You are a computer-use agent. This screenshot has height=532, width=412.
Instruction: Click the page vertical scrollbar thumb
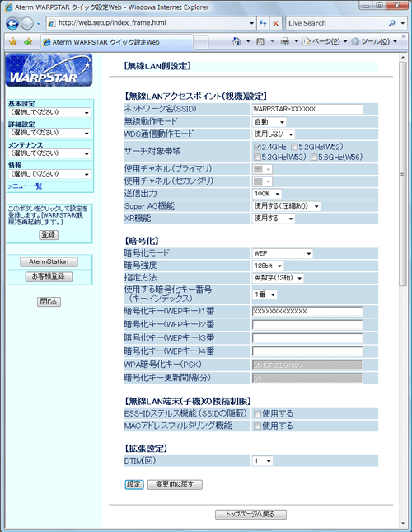tap(402, 174)
